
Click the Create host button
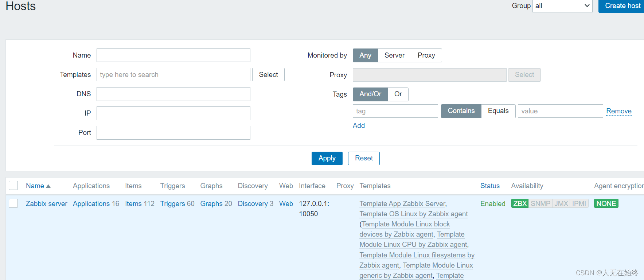pyautogui.click(x=622, y=6)
